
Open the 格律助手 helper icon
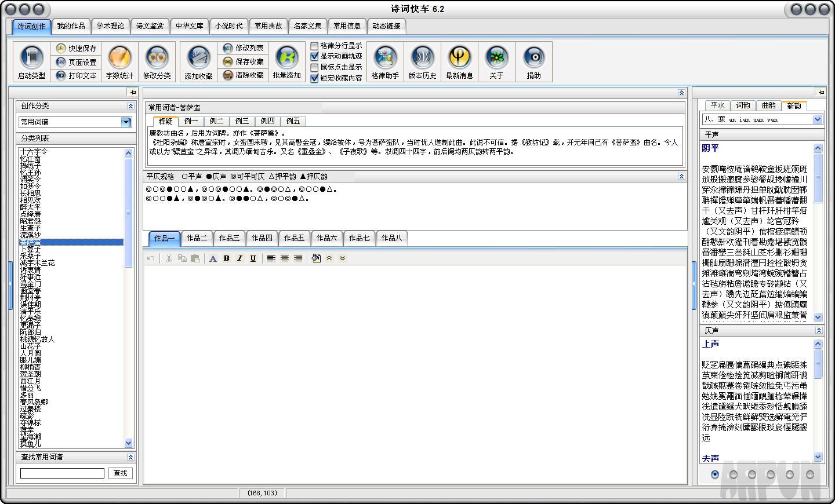coord(385,58)
